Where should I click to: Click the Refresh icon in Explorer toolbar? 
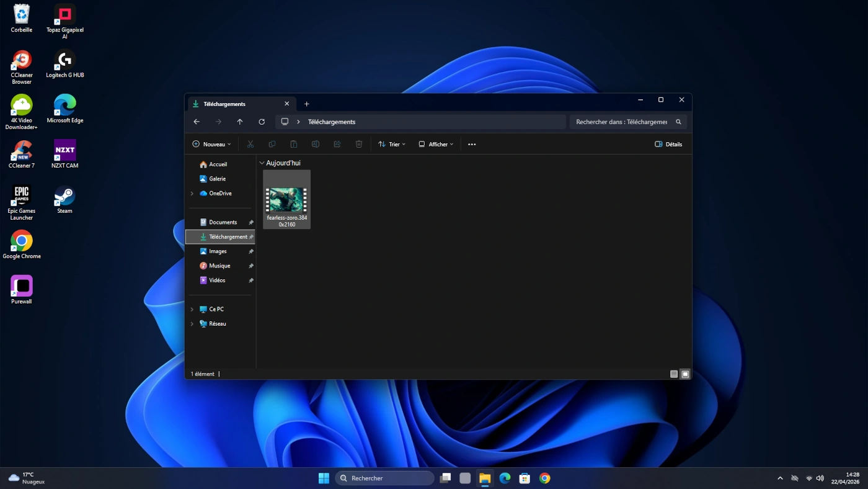tap(262, 122)
